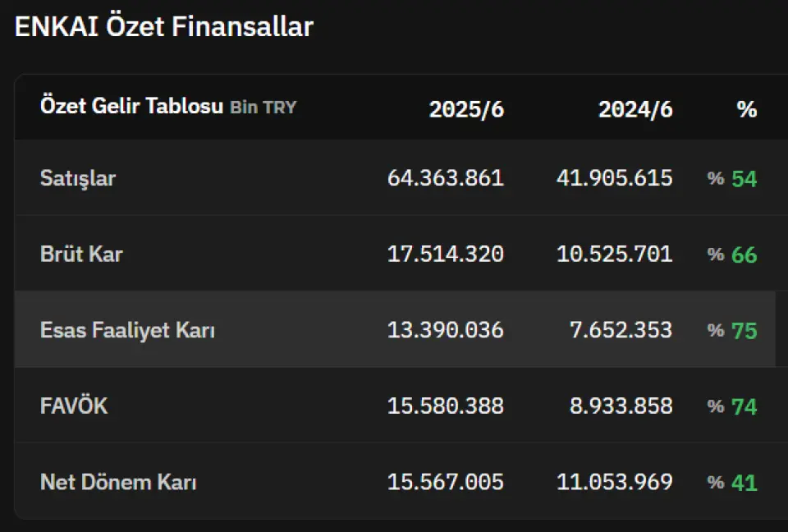Click the Satışlar 2025/6 value 64.363.861
Viewport: 788px width, 532px height.
tap(445, 178)
